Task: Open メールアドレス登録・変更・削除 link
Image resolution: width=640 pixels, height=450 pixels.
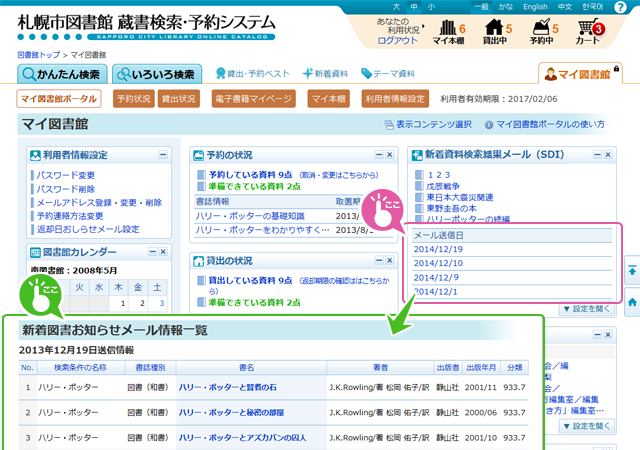Action: click(x=99, y=203)
